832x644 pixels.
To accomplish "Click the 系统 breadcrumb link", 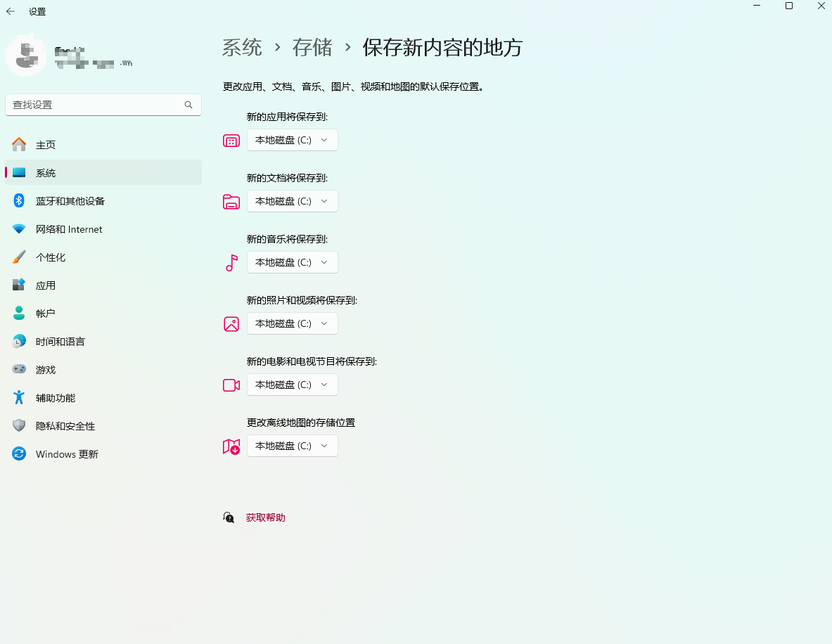I will [x=242, y=48].
